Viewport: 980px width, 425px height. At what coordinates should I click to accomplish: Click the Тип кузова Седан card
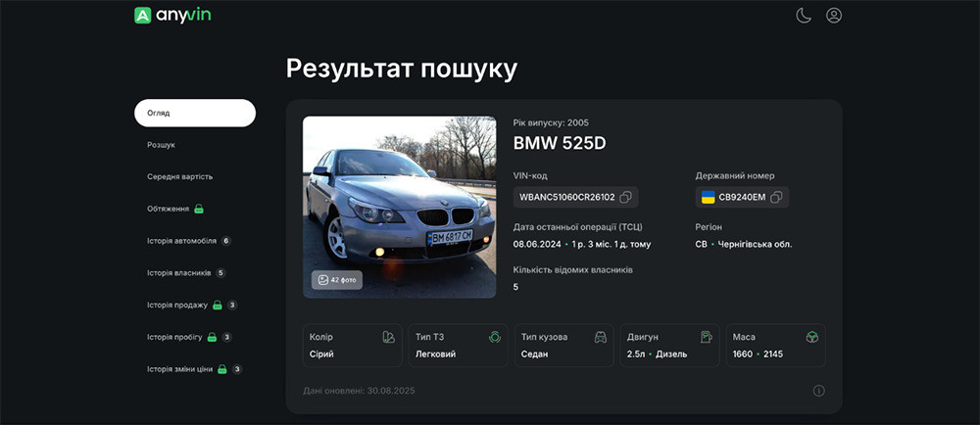(563, 345)
